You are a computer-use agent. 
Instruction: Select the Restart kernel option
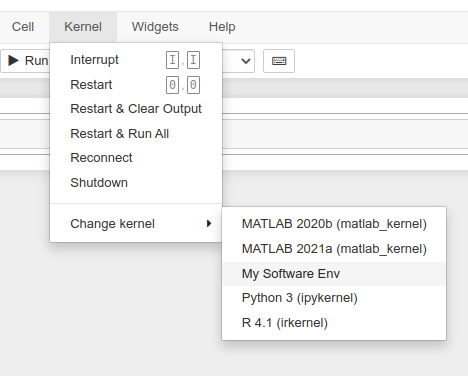[x=136, y=85]
